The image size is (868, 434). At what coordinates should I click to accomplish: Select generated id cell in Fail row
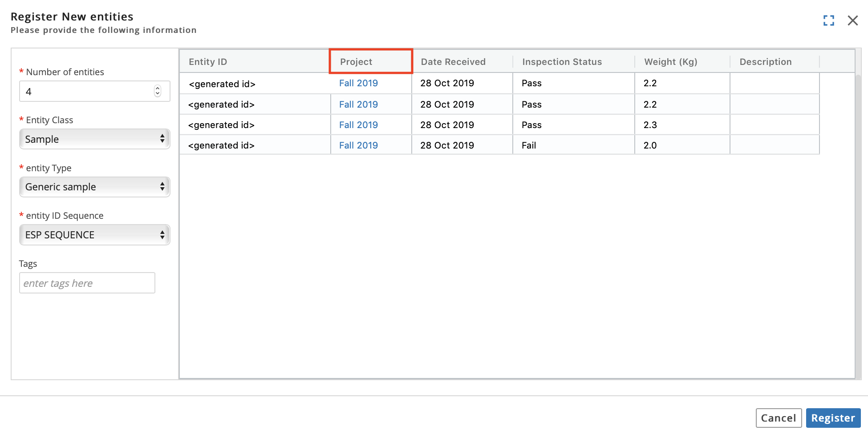(x=255, y=145)
